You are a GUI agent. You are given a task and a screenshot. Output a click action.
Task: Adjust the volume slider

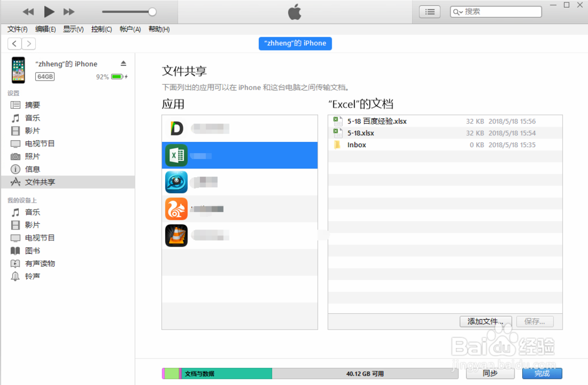point(152,11)
